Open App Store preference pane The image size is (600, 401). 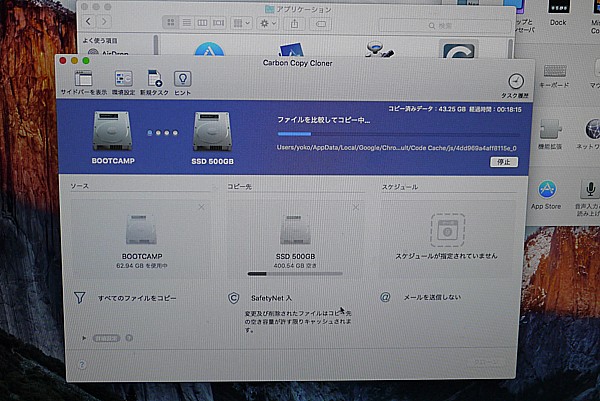[x=546, y=195]
